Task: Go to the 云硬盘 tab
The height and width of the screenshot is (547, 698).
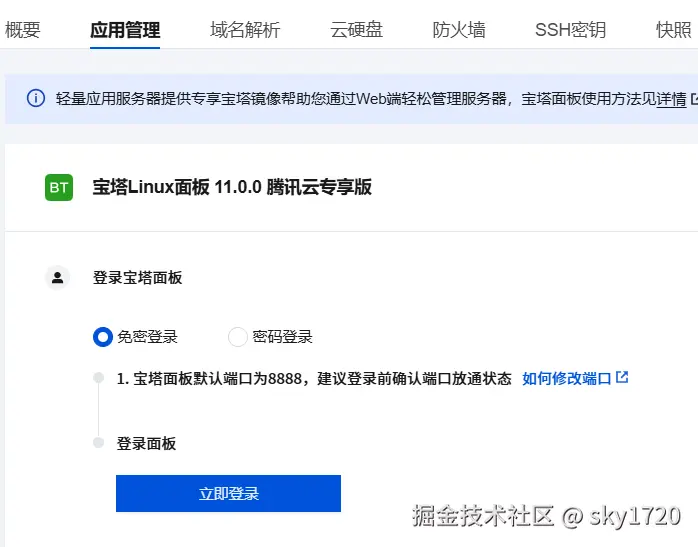Action: pos(356,30)
